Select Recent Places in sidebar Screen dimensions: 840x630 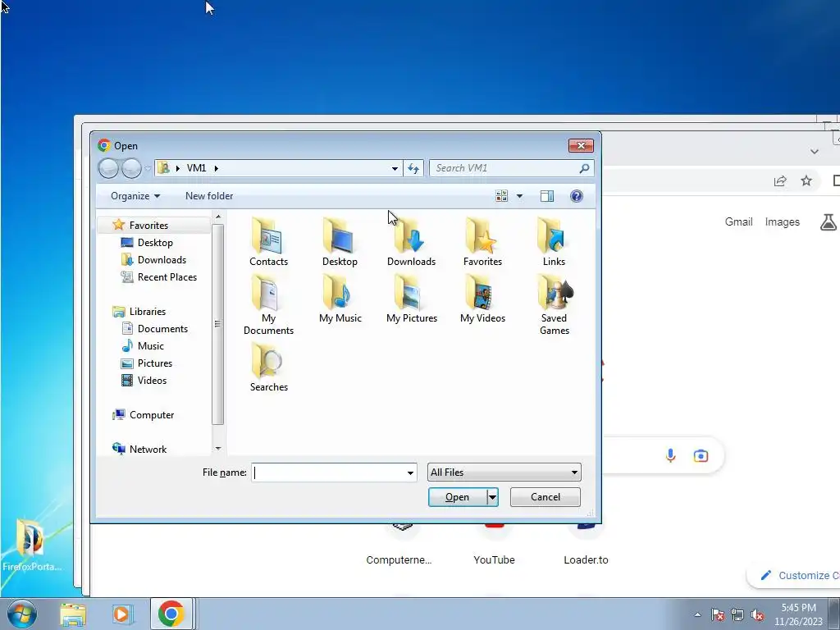[167, 277]
